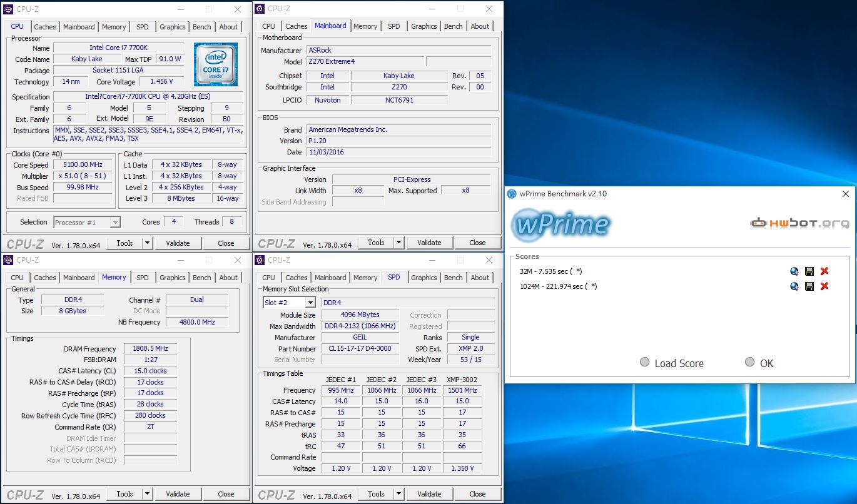Select the OK radio option in wPrime
The image size is (857, 504).
(x=750, y=363)
